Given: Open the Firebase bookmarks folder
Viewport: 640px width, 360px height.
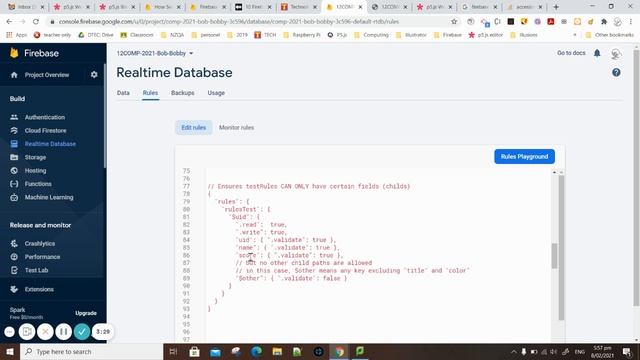Looking at the screenshot, I should (448, 35).
